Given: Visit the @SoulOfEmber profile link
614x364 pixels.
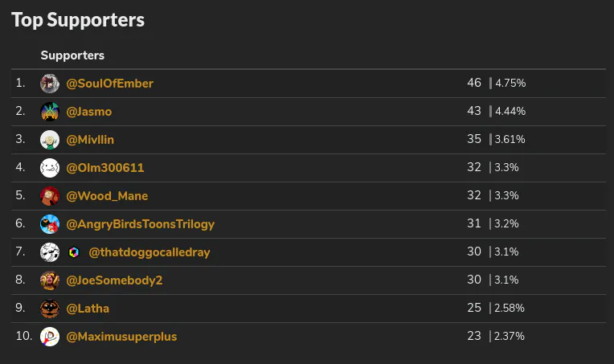Looking at the screenshot, I should click(109, 84).
